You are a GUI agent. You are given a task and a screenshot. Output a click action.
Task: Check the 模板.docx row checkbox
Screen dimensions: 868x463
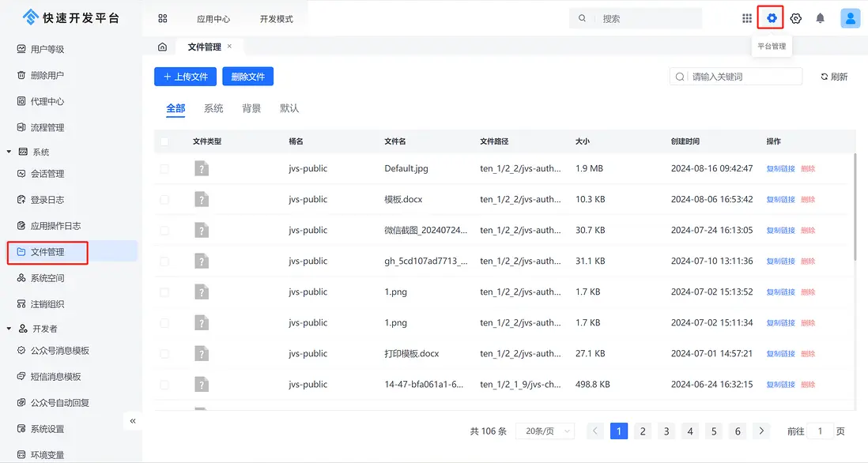[164, 199]
